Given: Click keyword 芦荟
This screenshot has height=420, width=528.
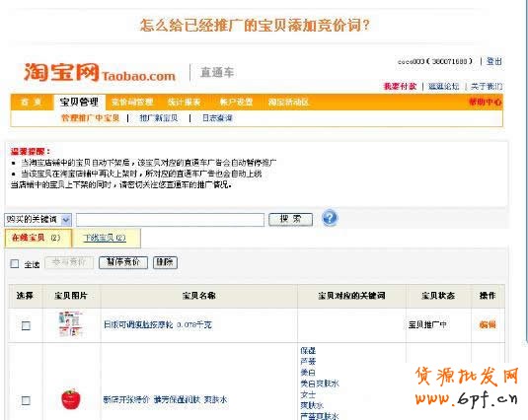Looking at the screenshot, I should 308,362.
